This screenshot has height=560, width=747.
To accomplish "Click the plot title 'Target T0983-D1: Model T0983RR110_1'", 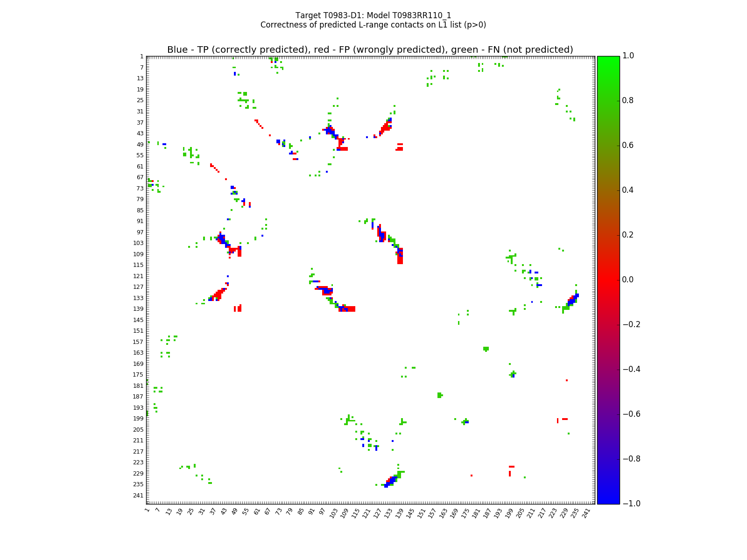I will pos(373,15).
